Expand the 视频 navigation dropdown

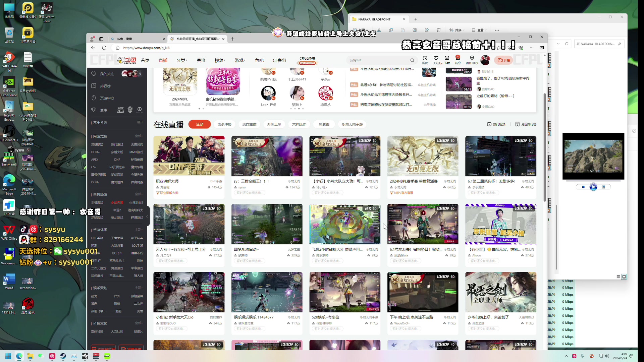220,60
